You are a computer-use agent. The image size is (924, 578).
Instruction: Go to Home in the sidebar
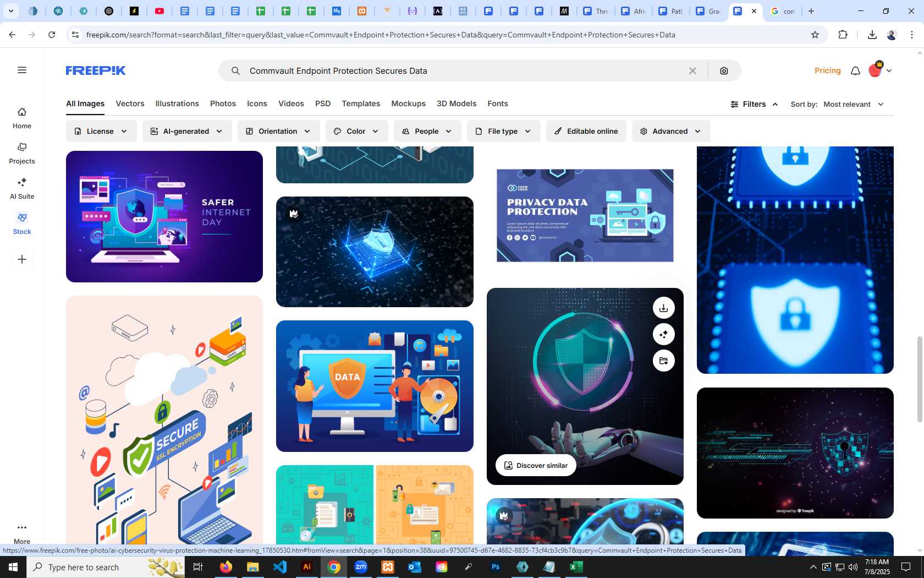coord(22,118)
